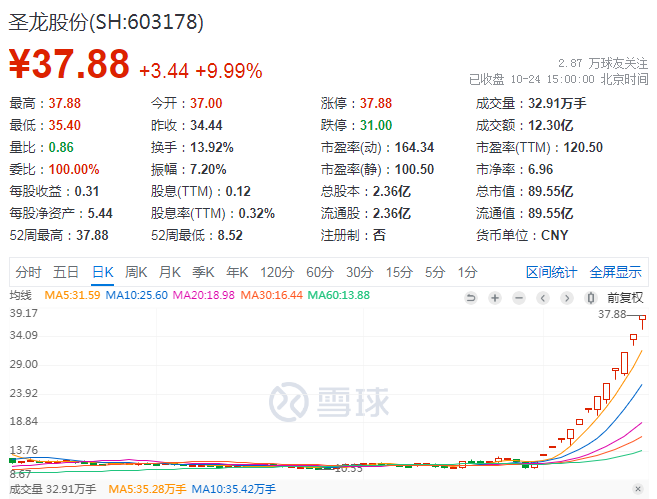The height and width of the screenshot is (499, 657).
Task: Click the 2.87 万球友关注 follower count
Action: coord(603,63)
